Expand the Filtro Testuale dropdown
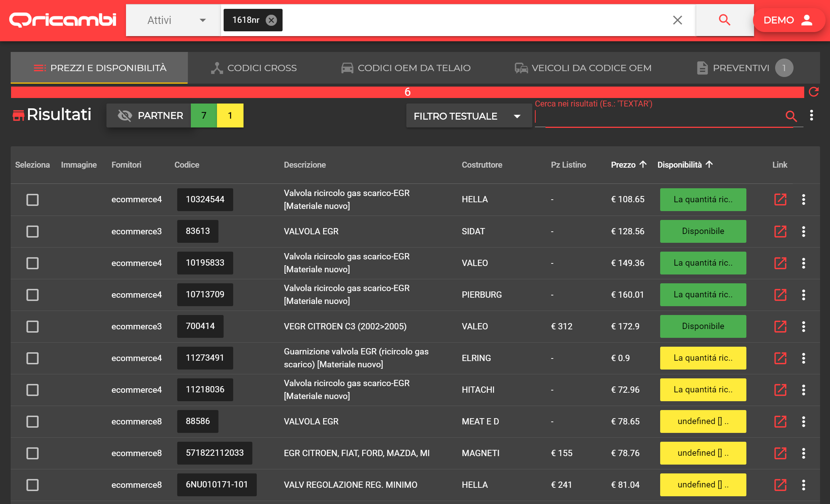Viewport: 830px width, 504px height. tap(469, 116)
